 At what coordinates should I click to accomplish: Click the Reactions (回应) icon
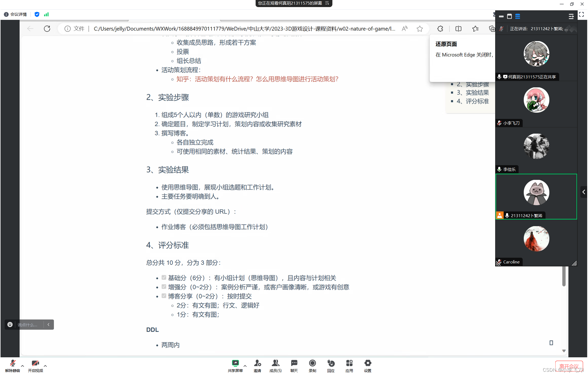pyautogui.click(x=331, y=363)
